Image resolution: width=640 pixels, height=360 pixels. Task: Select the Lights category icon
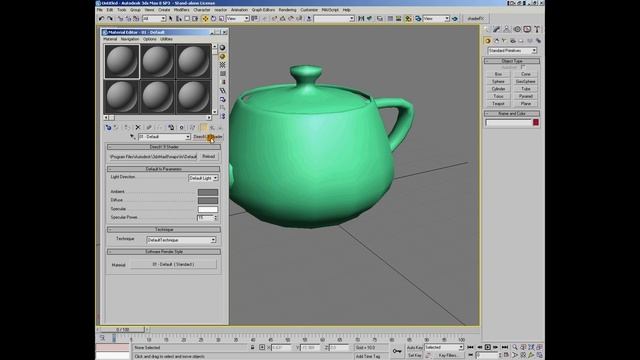click(x=504, y=41)
